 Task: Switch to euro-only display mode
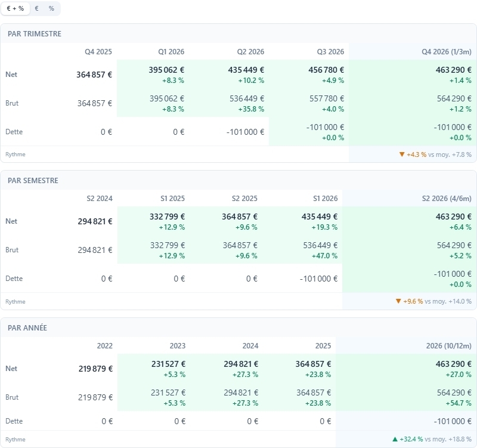pos(36,8)
